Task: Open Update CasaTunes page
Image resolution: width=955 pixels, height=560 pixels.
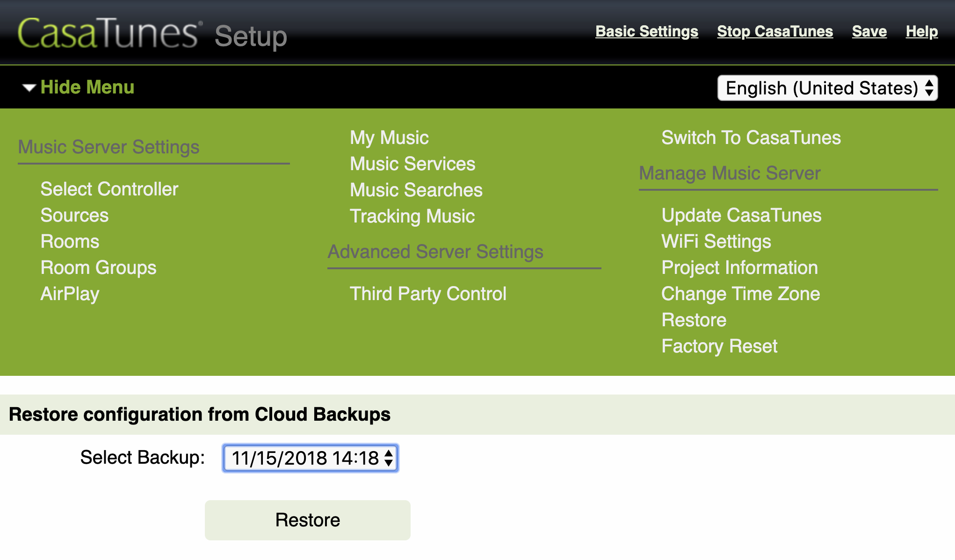Action: pyautogui.click(x=741, y=215)
